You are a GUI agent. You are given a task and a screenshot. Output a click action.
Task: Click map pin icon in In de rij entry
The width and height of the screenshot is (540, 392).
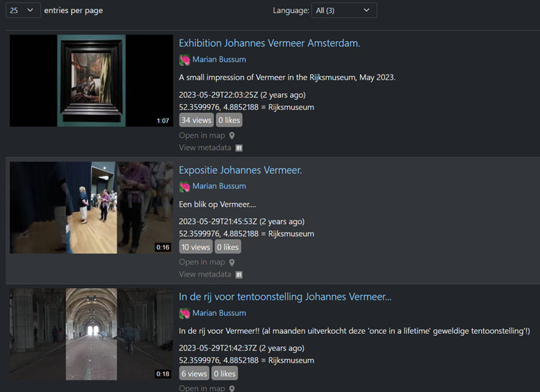pyautogui.click(x=232, y=388)
